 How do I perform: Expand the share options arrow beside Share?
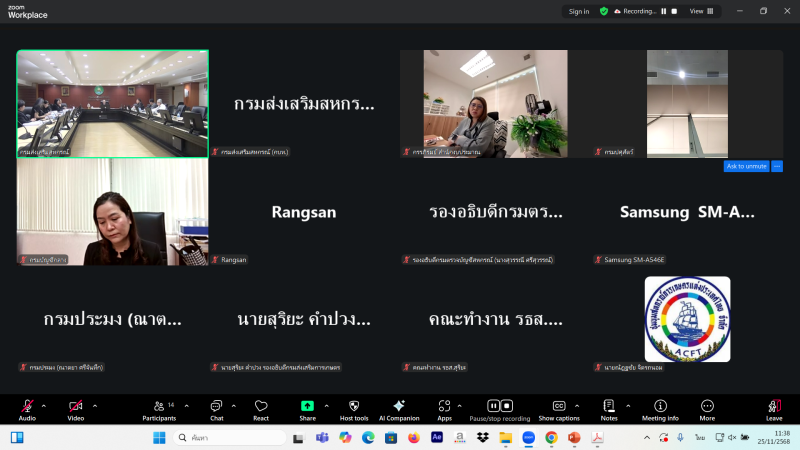click(x=325, y=405)
